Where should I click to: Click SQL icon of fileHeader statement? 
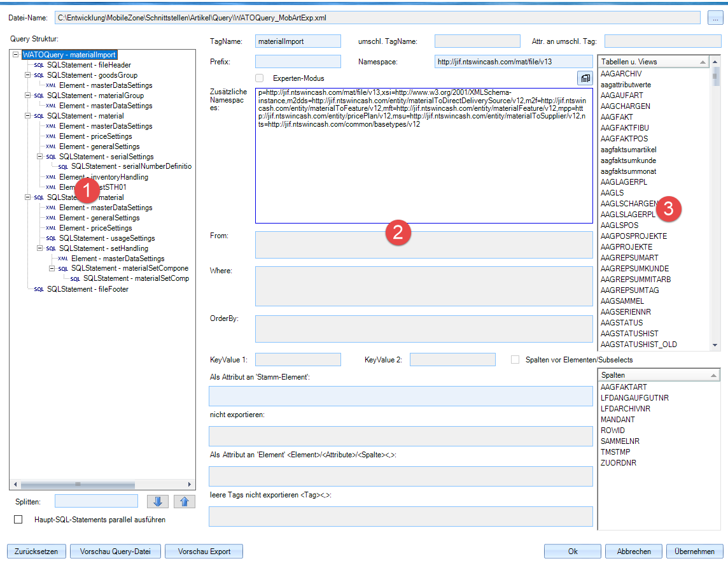[39, 65]
